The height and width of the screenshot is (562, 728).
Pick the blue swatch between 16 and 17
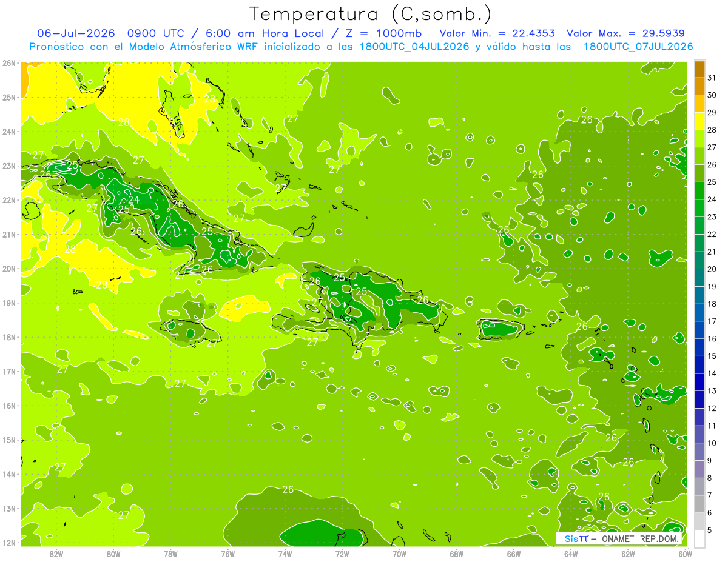[x=699, y=330]
